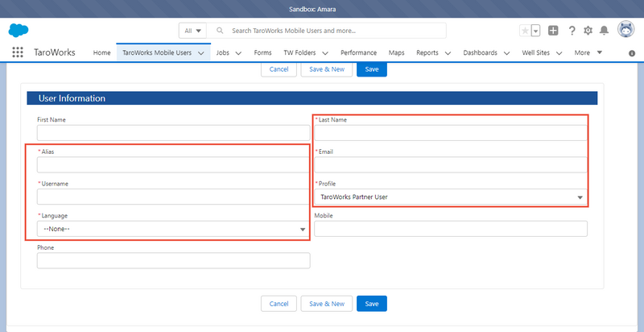The width and height of the screenshot is (644, 332).
Task: Expand the search scope All dropdown
Action: 193,31
